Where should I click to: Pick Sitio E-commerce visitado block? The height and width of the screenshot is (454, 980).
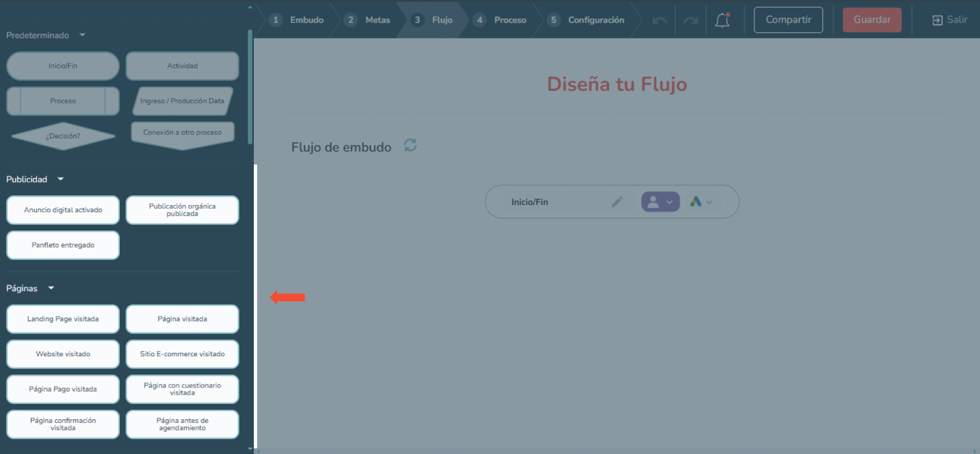click(x=182, y=354)
